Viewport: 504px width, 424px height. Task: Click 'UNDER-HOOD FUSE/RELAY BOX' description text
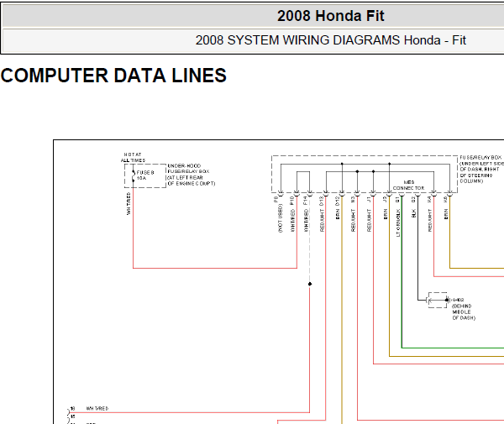[x=192, y=175]
